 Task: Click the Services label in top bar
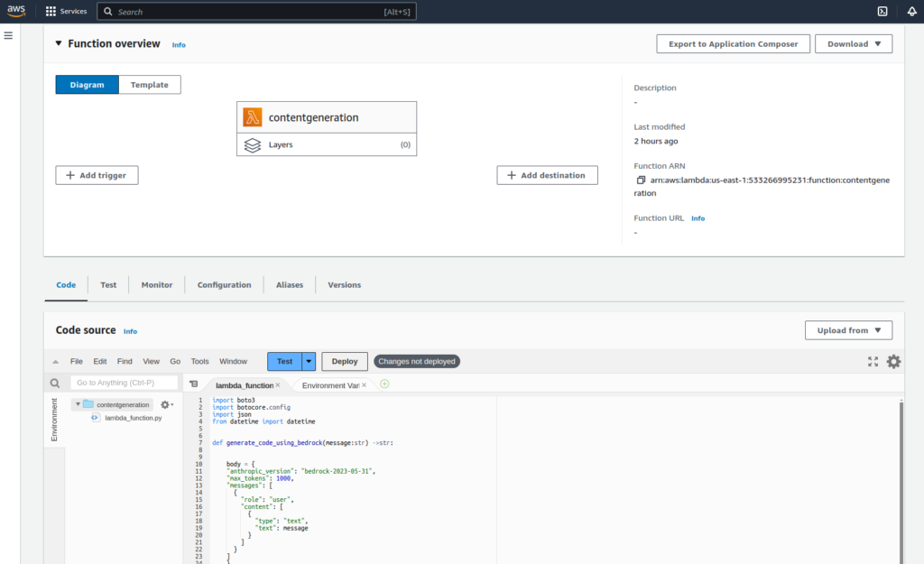tap(74, 11)
